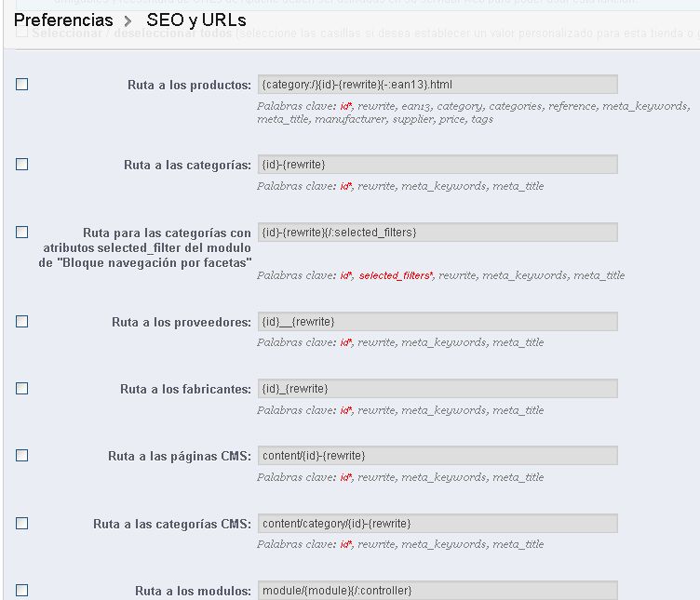Click the SEO y URLs breadcrumb title
The height and width of the screenshot is (600, 700).
tap(196, 20)
